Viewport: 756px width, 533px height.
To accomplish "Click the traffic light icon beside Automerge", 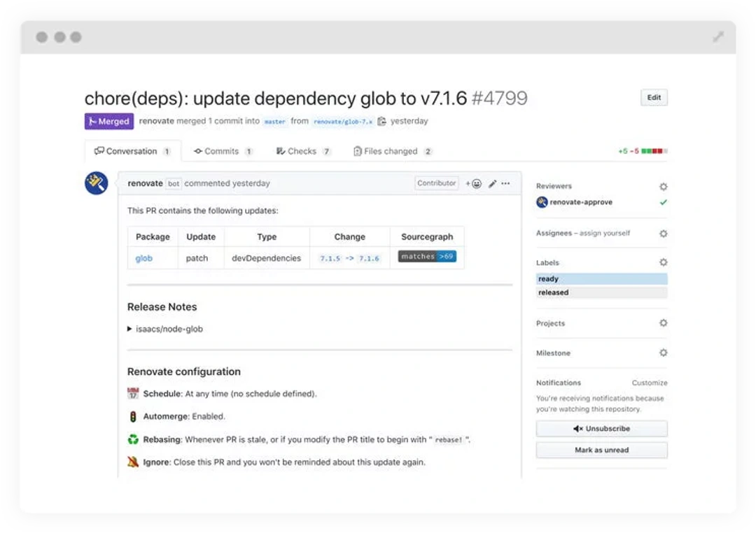I will coord(133,416).
